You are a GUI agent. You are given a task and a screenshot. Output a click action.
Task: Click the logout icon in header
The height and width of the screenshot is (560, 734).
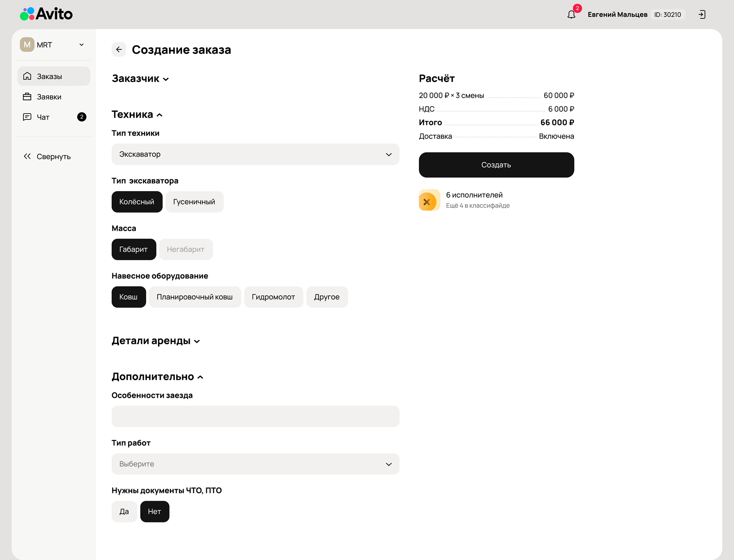[x=702, y=15]
